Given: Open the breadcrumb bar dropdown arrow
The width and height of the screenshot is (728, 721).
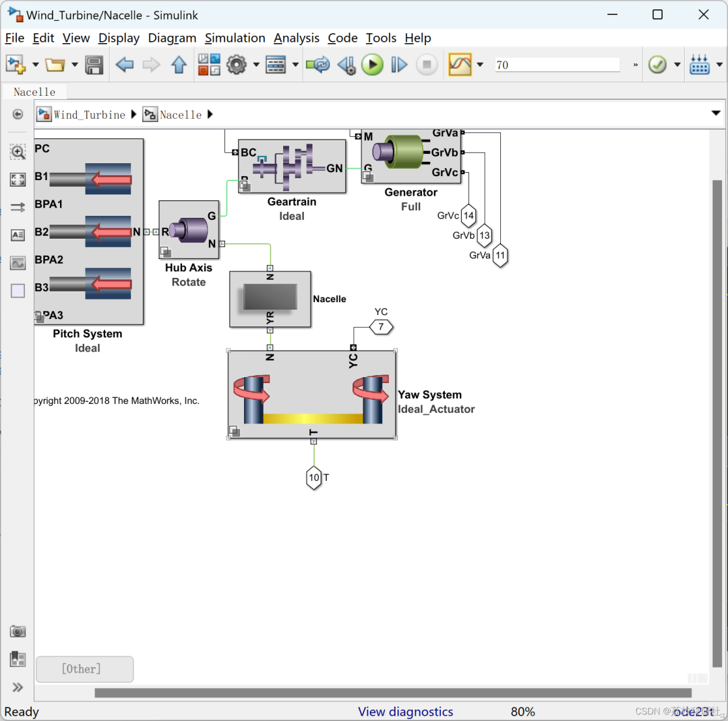Looking at the screenshot, I should click(716, 113).
